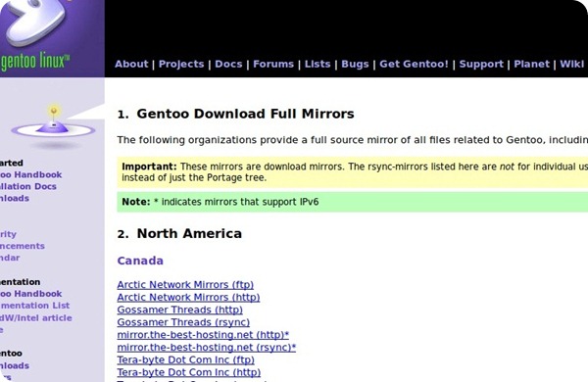Open Installation Docs sidebar link

click(28, 186)
